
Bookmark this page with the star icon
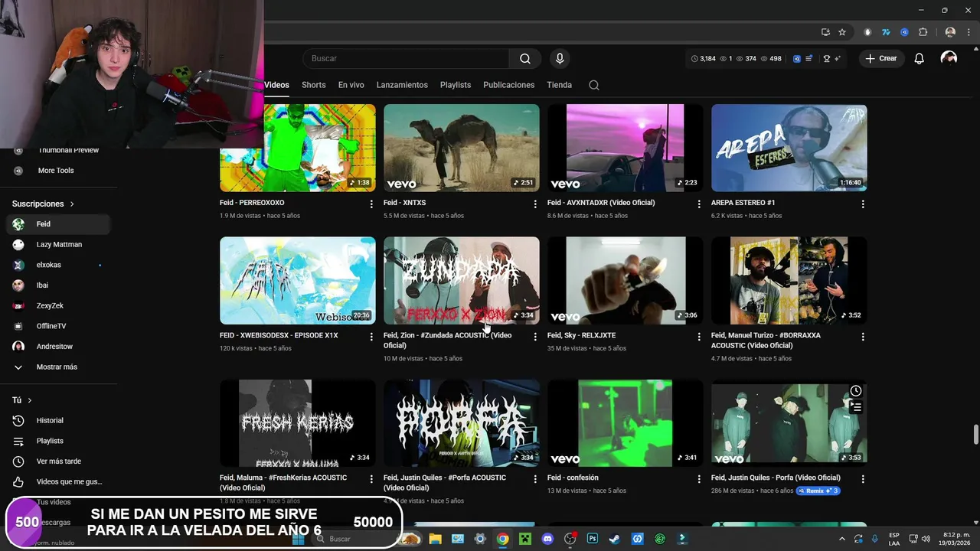(842, 32)
